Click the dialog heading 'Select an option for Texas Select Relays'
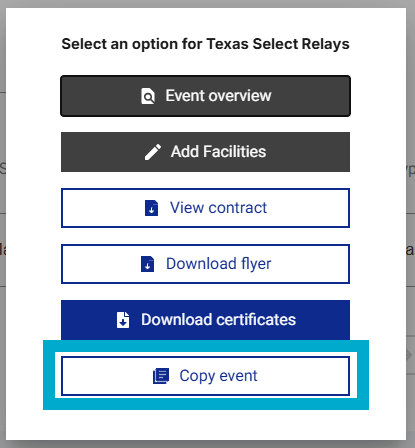 tap(205, 44)
